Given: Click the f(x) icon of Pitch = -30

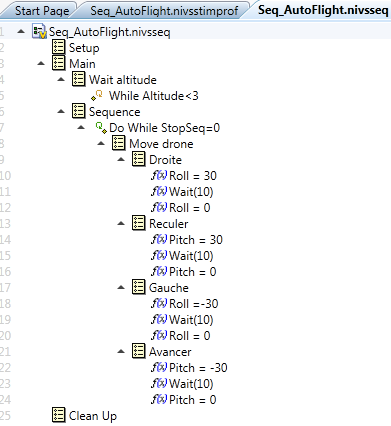Looking at the screenshot, I should click(159, 367).
